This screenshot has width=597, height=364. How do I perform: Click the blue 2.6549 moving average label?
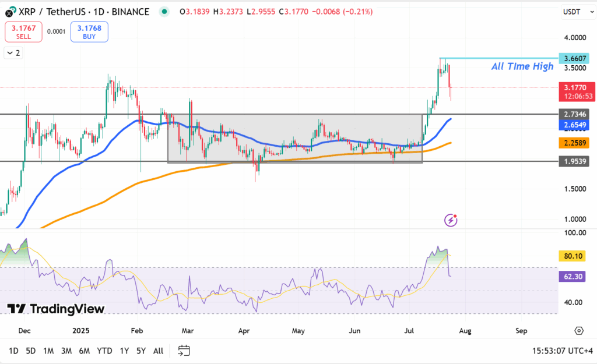tap(574, 125)
